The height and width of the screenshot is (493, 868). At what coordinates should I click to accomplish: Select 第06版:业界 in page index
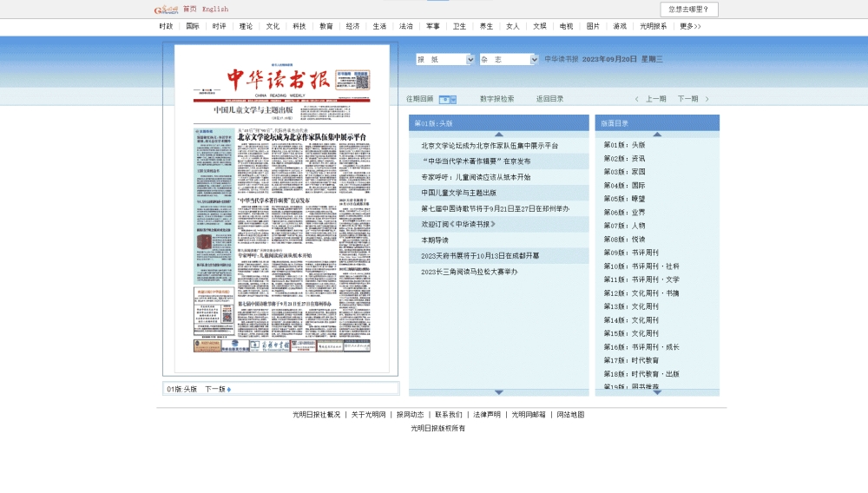tap(624, 213)
